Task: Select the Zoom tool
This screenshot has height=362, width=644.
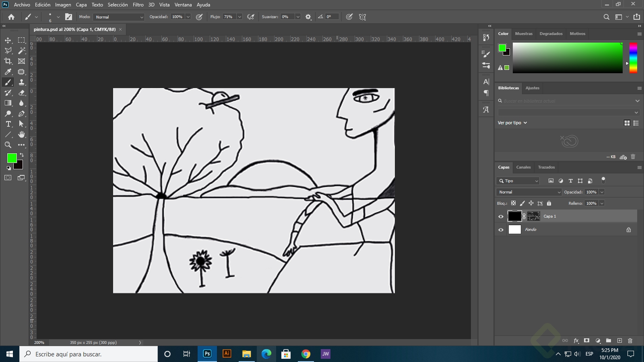Action: tap(8, 145)
